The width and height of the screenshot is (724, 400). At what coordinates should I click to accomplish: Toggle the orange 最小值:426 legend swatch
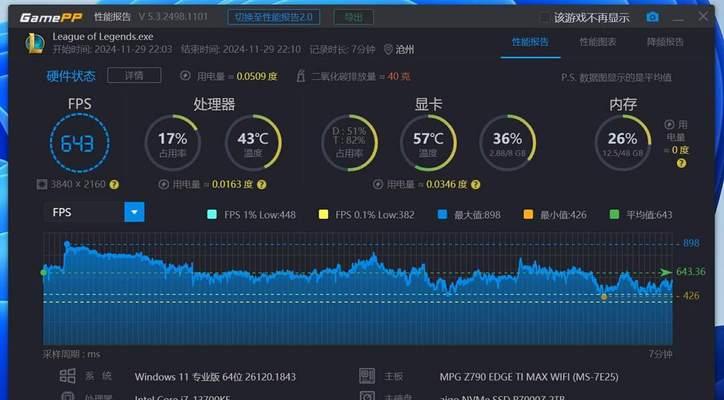pyautogui.click(x=528, y=214)
